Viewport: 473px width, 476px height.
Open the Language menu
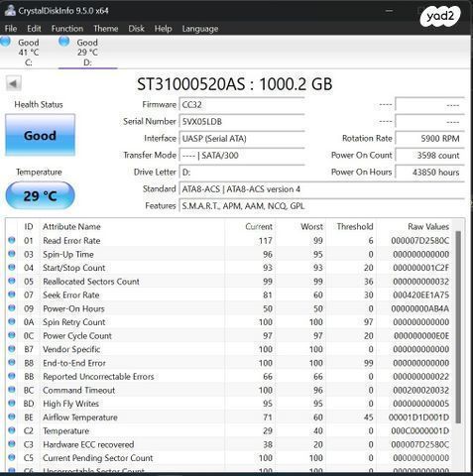click(x=200, y=29)
